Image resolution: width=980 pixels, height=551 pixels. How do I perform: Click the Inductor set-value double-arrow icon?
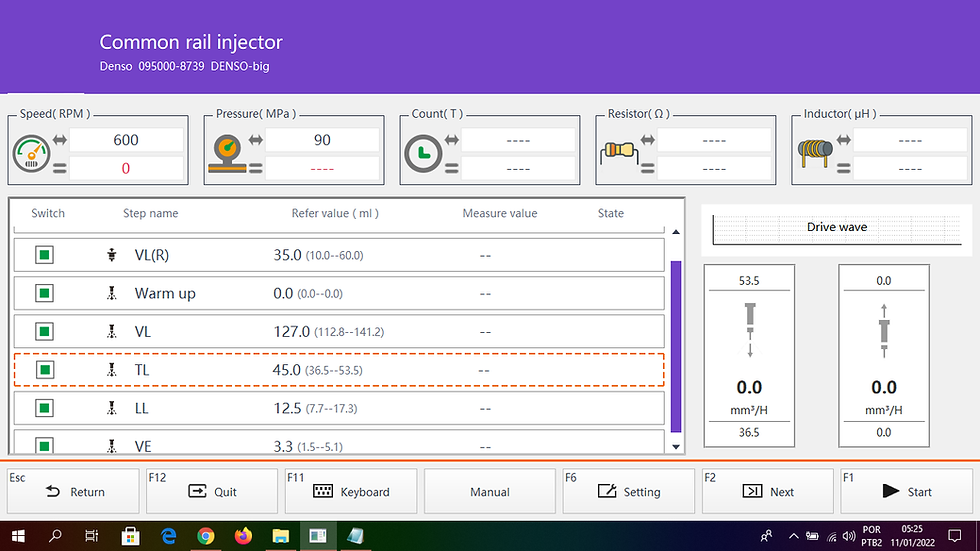click(x=844, y=140)
